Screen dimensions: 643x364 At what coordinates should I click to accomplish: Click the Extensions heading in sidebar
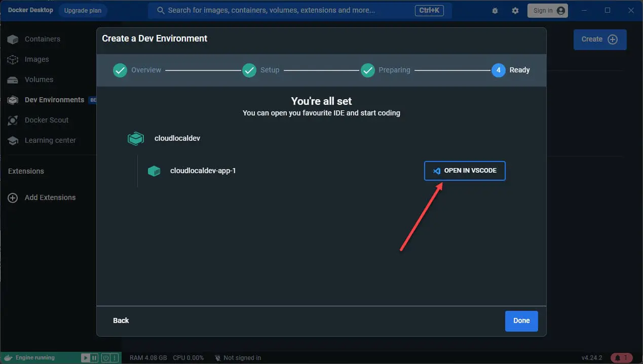tap(26, 171)
